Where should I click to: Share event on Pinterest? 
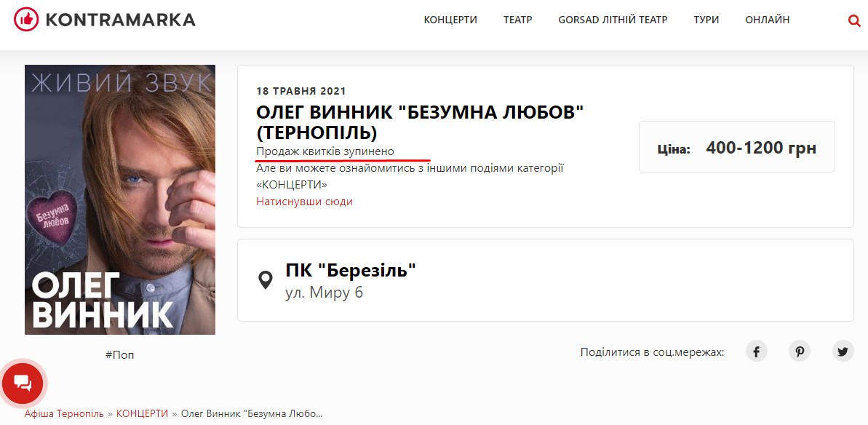click(800, 351)
